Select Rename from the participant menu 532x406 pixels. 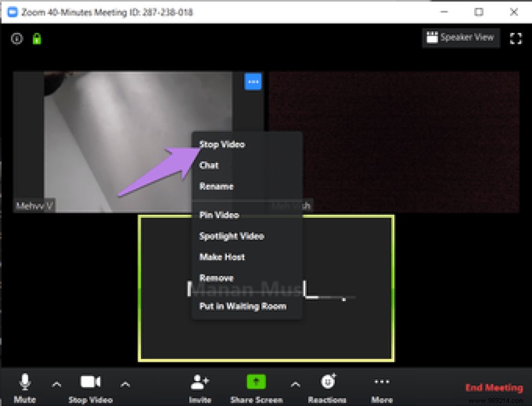tap(215, 186)
